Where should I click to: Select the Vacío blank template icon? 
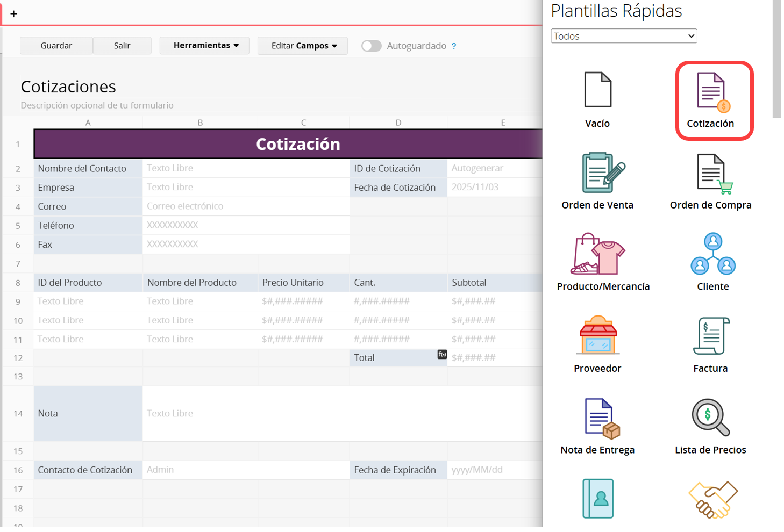coord(597,90)
